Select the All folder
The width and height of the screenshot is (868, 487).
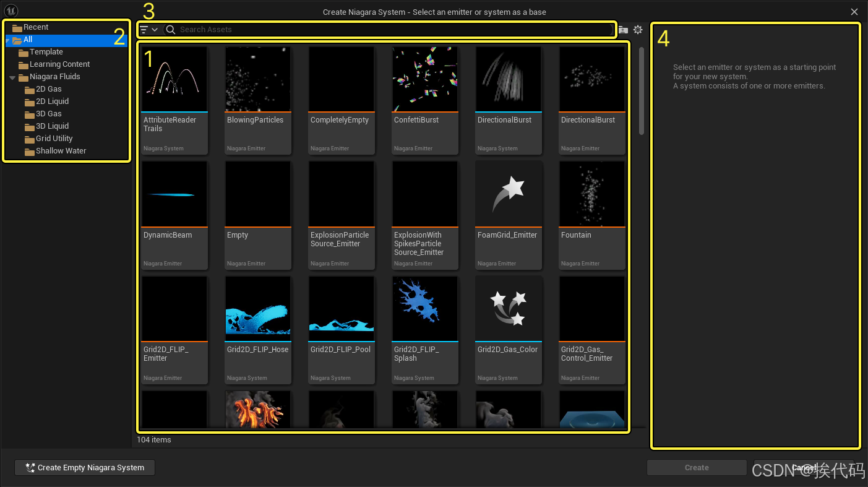(x=66, y=40)
